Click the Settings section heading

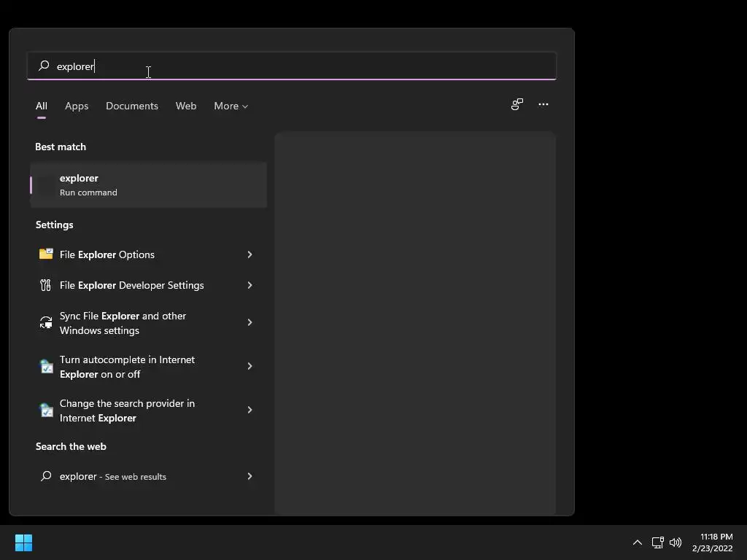54,225
